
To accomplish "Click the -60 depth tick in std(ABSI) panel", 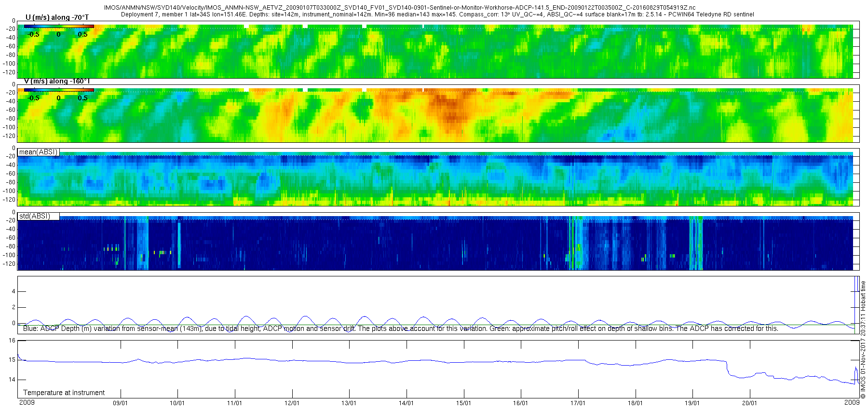I will pos(11,238).
